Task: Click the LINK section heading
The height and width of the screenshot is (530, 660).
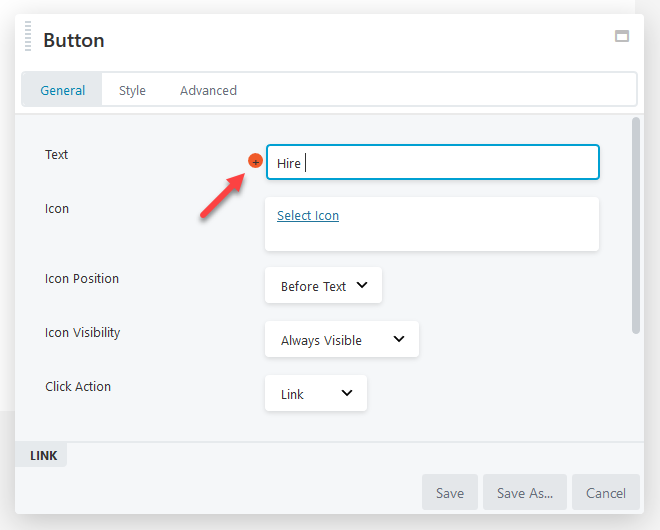Action: (x=43, y=455)
